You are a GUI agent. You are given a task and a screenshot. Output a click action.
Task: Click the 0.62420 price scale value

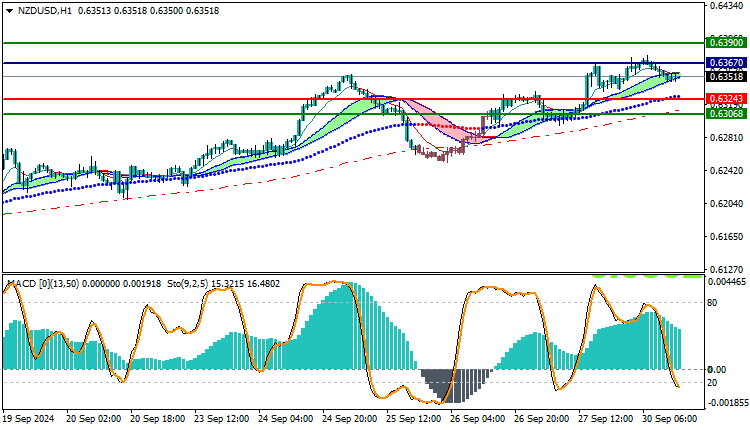tap(727, 171)
